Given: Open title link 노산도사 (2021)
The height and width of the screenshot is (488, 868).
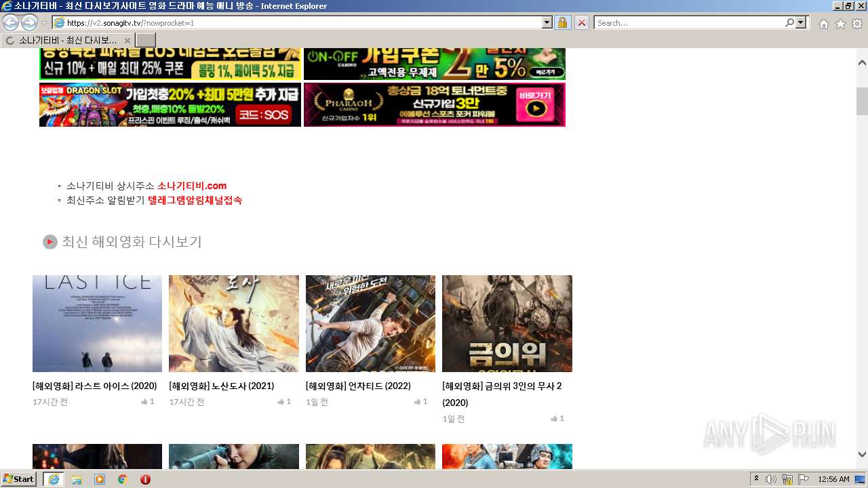Looking at the screenshot, I should 222,386.
